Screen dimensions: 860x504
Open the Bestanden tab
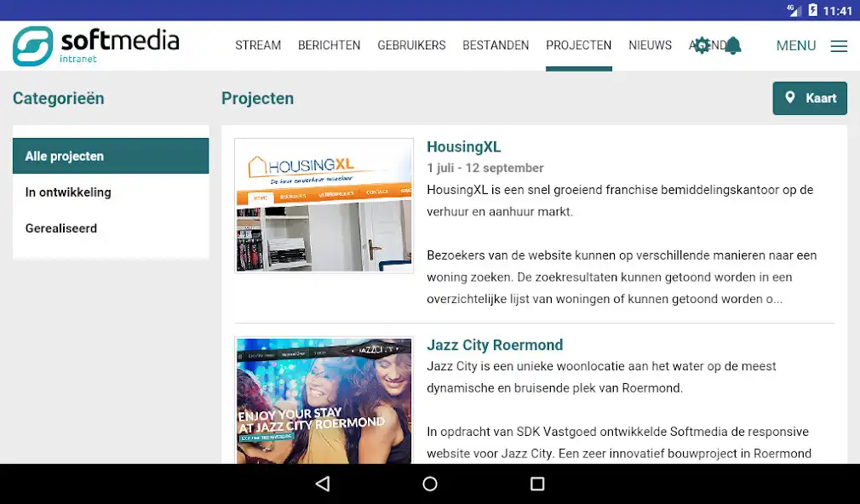pyautogui.click(x=496, y=45)
